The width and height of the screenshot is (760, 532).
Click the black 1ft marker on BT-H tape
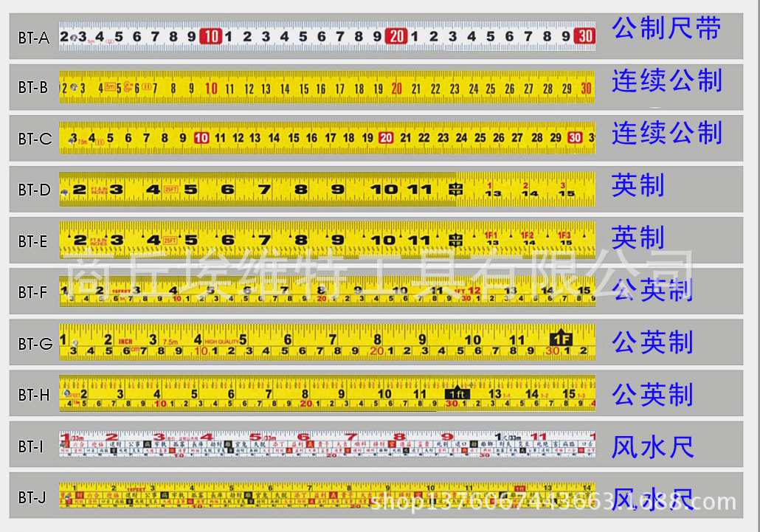[456, 393]
